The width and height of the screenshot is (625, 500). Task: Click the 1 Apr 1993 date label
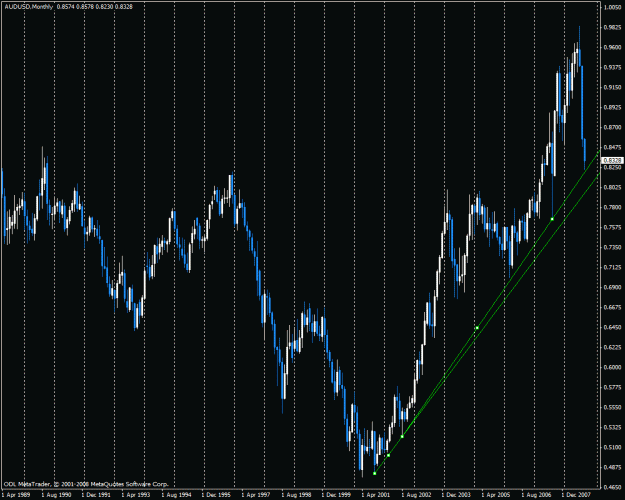(x=136, y=495)
